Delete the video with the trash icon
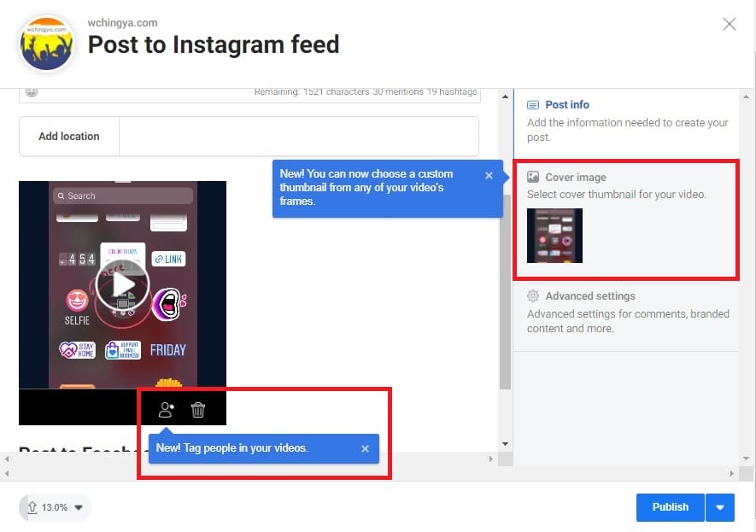This screenshot has height=532, width=756. pos(198,410)
